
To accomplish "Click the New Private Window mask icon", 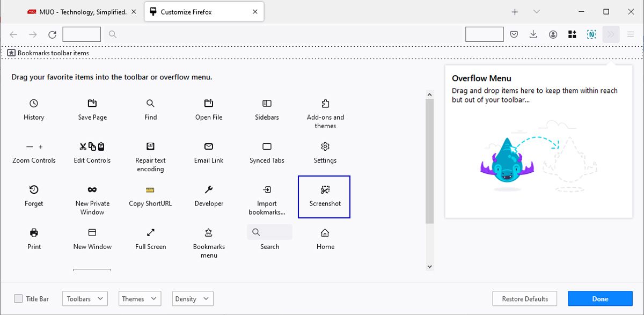I will click(x=92, y=189).
